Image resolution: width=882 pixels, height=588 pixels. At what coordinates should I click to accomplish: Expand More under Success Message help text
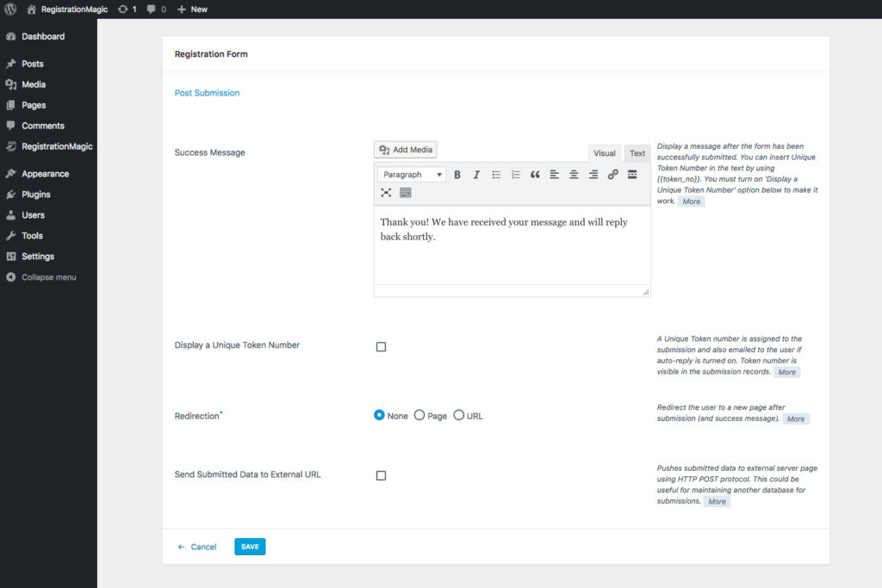(691, 201)
